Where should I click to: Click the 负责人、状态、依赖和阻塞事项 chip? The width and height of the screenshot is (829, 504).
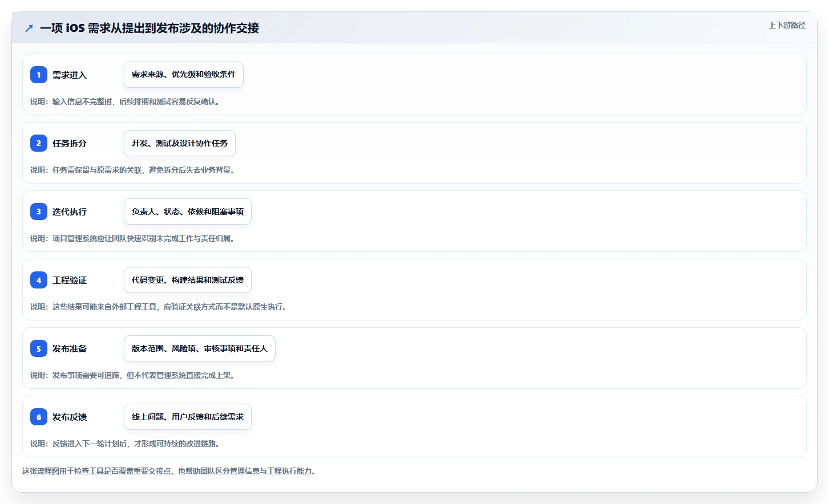[188, 212]
